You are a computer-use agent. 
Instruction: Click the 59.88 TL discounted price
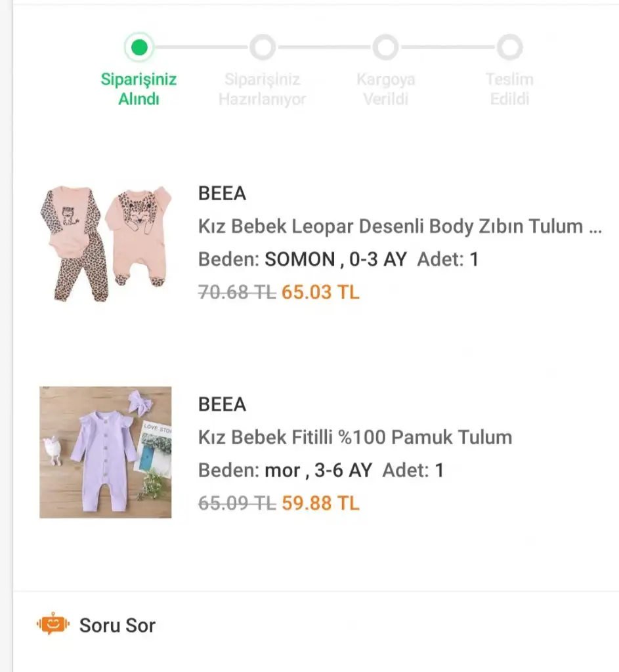320,503
